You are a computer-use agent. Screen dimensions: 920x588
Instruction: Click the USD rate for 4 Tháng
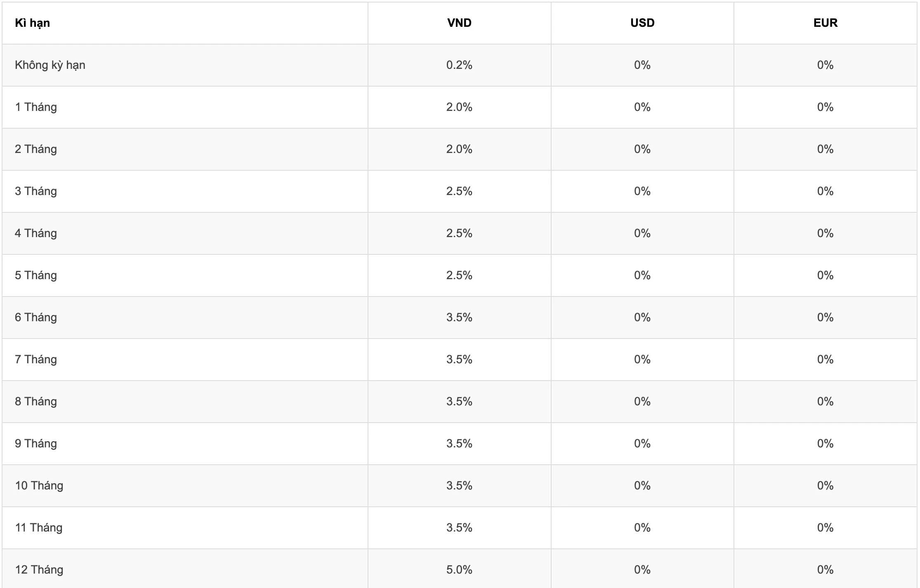(x=642, y=233)
